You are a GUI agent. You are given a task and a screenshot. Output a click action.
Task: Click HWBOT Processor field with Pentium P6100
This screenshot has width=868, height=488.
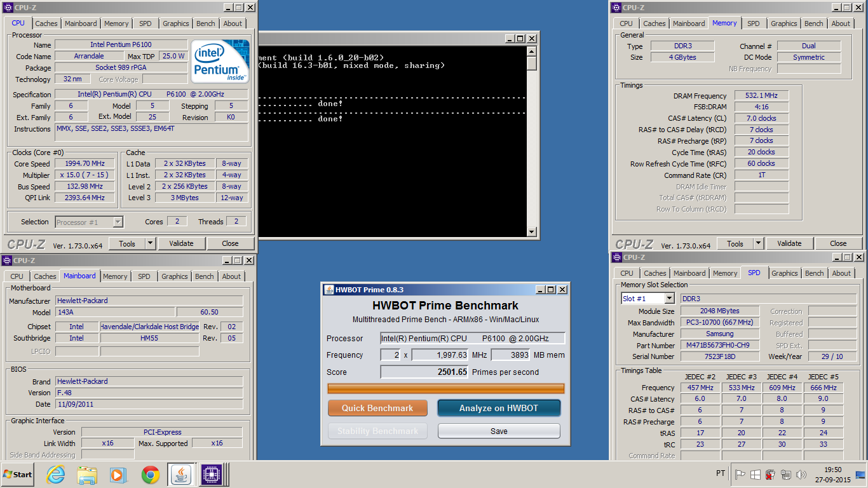point(472,339)
